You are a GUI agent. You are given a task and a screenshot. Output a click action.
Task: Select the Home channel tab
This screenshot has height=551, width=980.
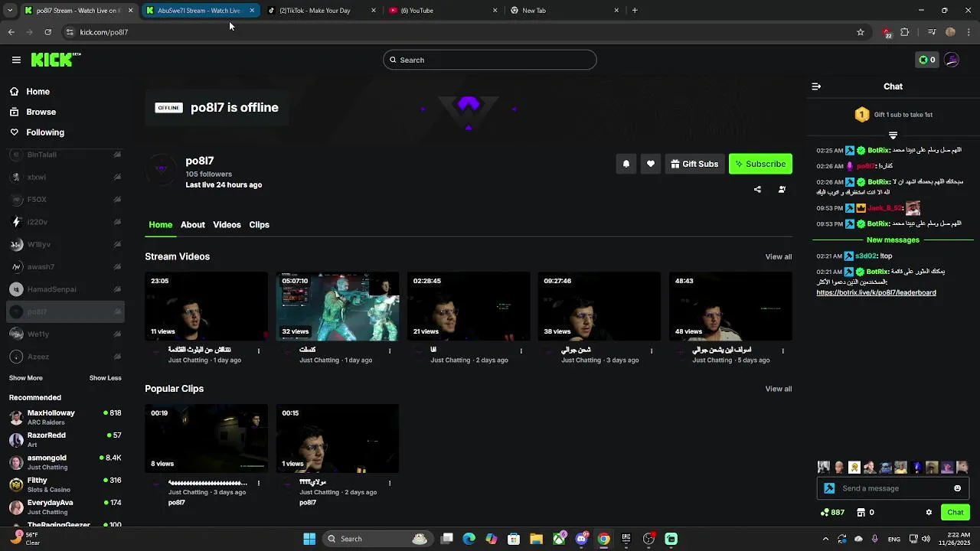[160, 225]
